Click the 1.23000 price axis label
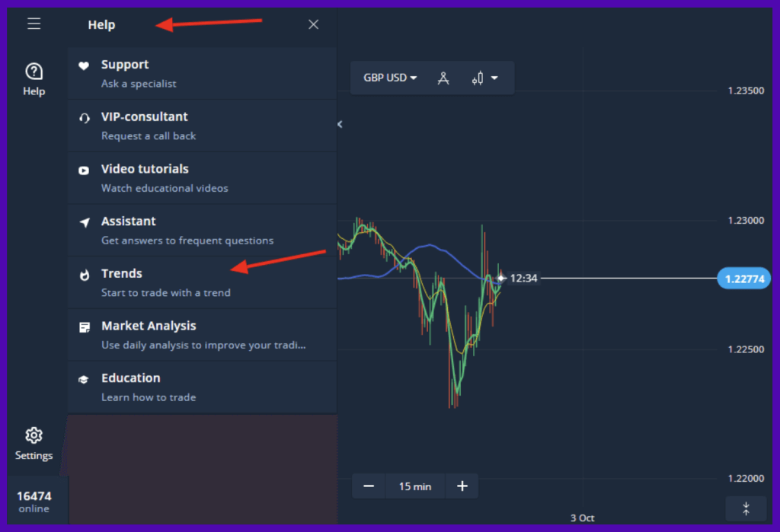The image size is (780, 532). tap(746, 220)
